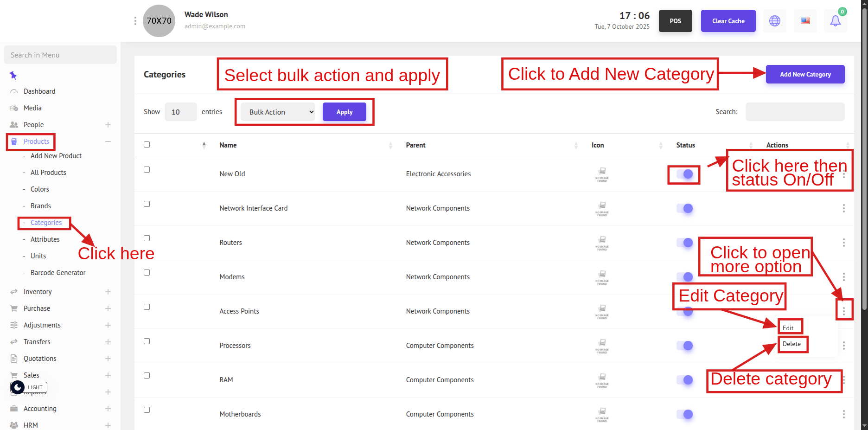Select Edit from the open actions menu
The image size is (868, 430).
pos(788,328)
